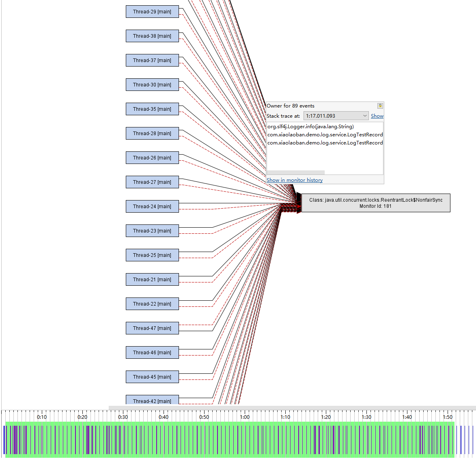Click the timeline ruler at the 1:10 mark

pyautogui.click(x=285, y=417)
